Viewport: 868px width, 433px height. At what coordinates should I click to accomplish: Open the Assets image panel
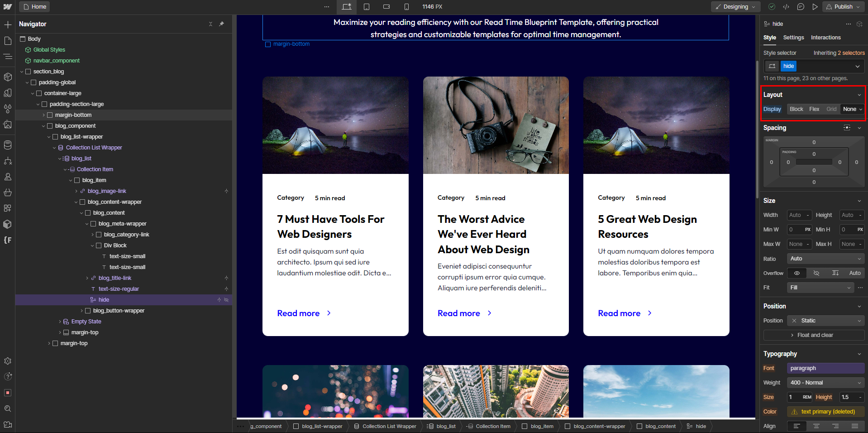point(8,125)
